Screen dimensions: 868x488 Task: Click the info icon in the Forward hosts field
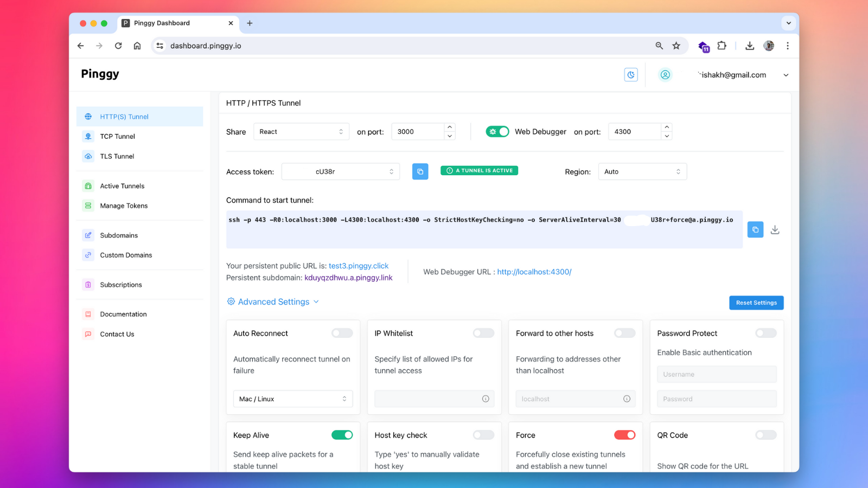pyautogui.click(x=627, y=399)
